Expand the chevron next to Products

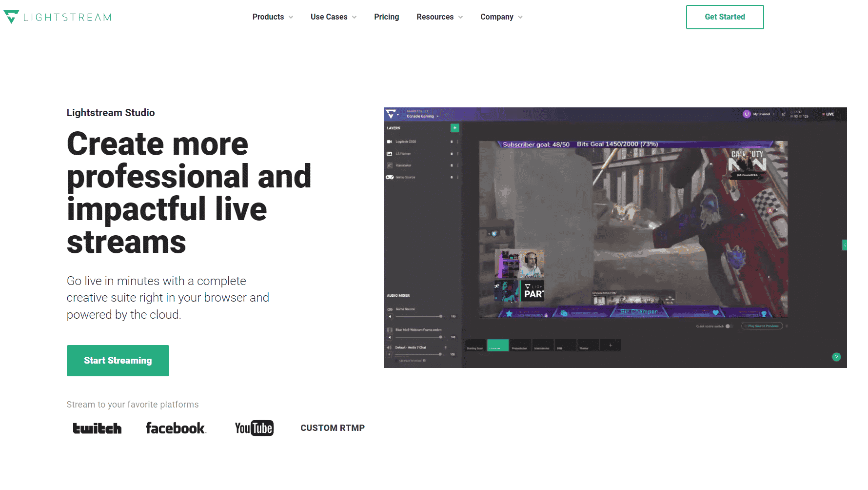[291, 17]
